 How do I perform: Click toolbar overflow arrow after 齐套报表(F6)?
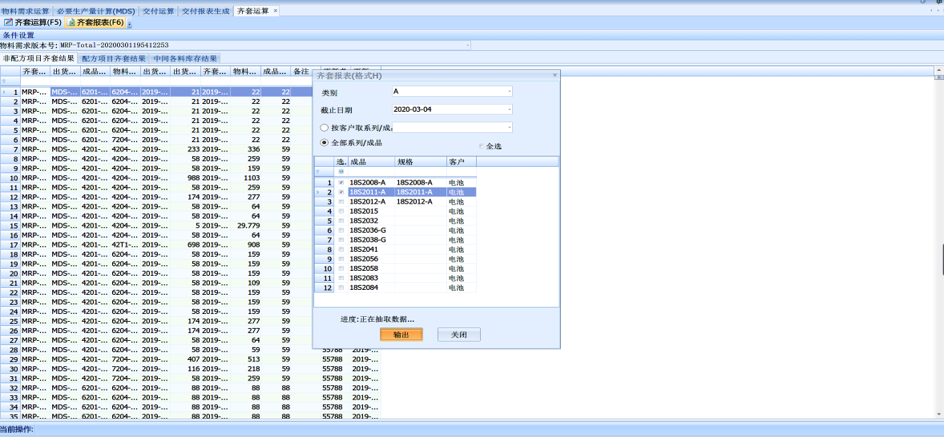point(130,24)
